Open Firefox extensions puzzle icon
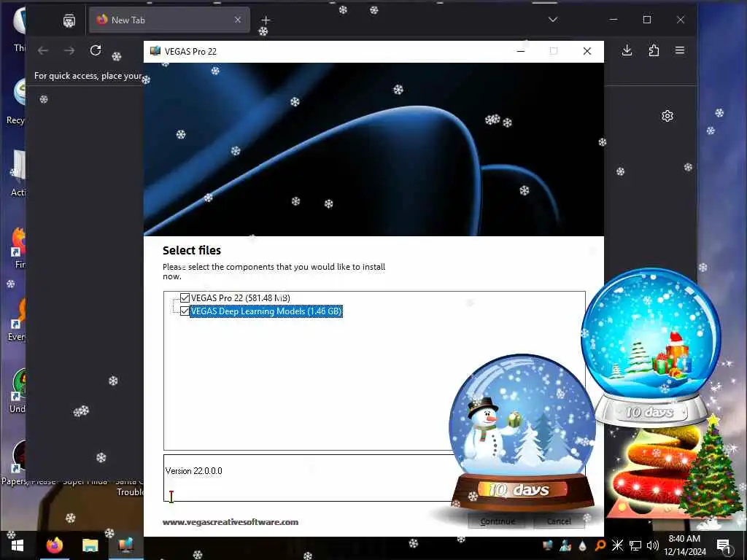Screen dimensions: 747x560 (654, 50)
